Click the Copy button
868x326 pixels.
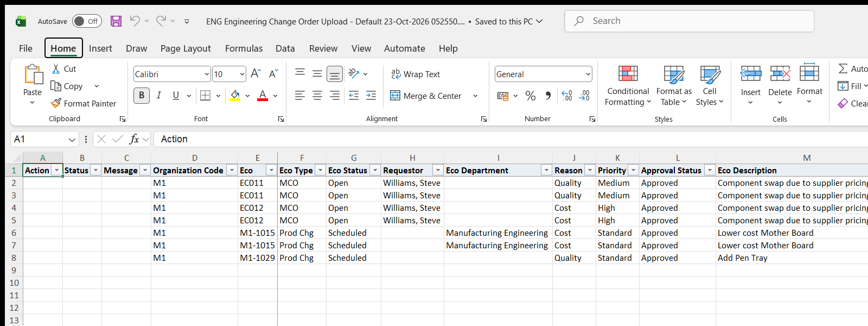[67, 86]
